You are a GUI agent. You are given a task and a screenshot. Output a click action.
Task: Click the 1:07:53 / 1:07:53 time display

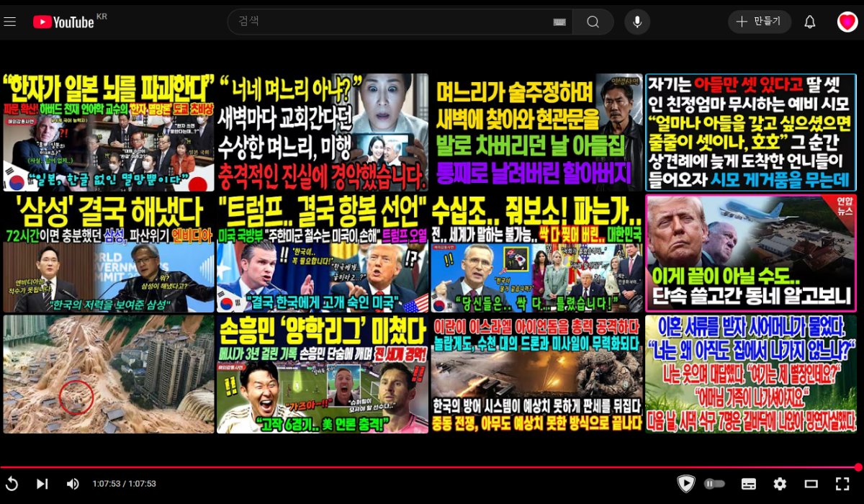coord(125,484)
